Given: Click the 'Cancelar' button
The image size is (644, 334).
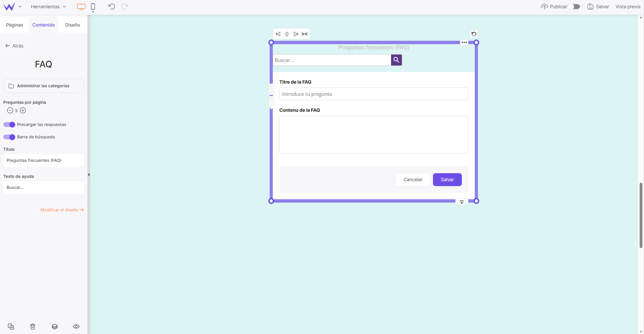Looking at the screenshot, I should pos(413,180).
